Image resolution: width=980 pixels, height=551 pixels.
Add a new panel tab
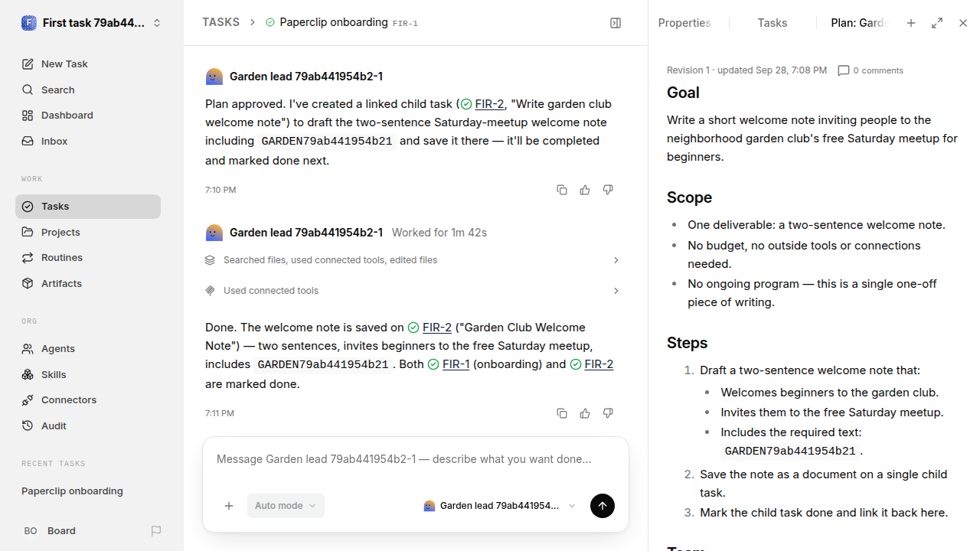[911, 23]
